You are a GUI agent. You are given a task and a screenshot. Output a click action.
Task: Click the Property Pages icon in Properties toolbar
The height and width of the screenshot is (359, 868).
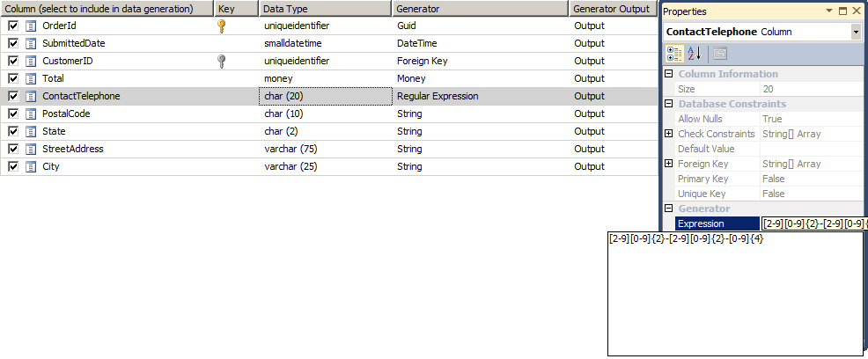(719, 54)
